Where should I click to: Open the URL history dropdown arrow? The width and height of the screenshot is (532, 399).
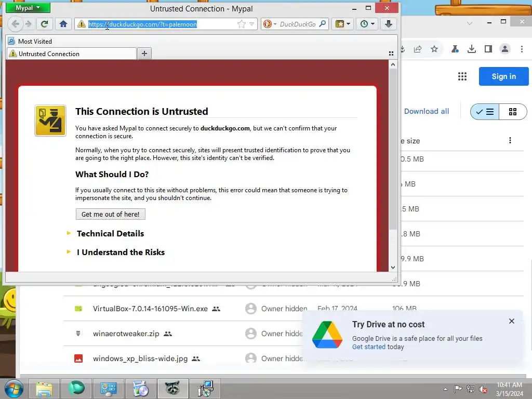coord(252,24)
